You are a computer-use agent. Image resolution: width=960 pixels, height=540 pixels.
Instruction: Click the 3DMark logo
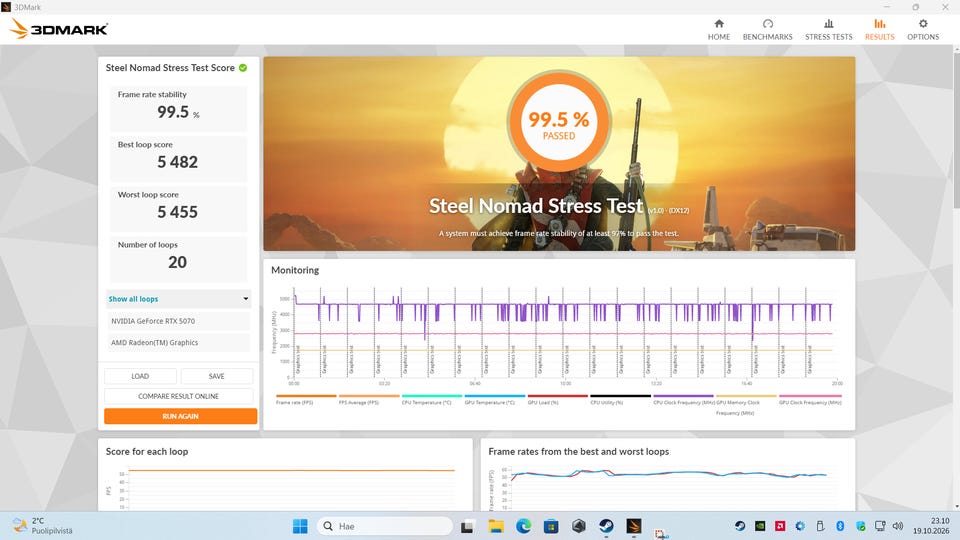(59, 29)
